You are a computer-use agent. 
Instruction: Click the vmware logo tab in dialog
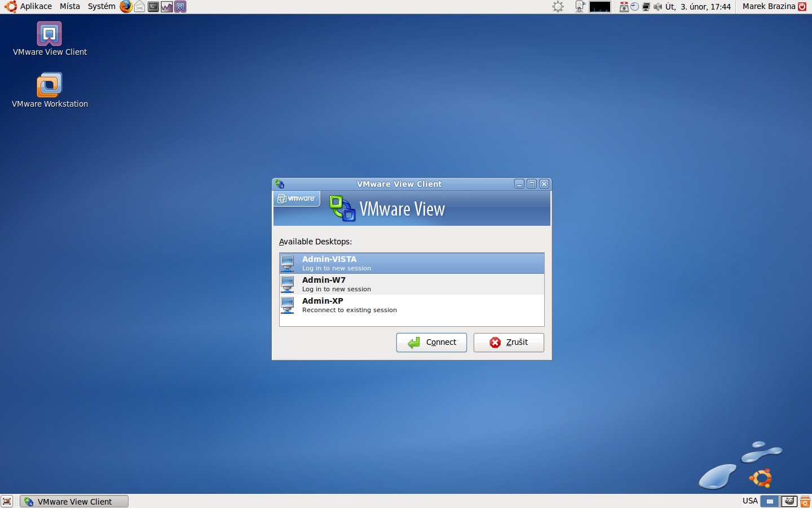tap(297, 199)
